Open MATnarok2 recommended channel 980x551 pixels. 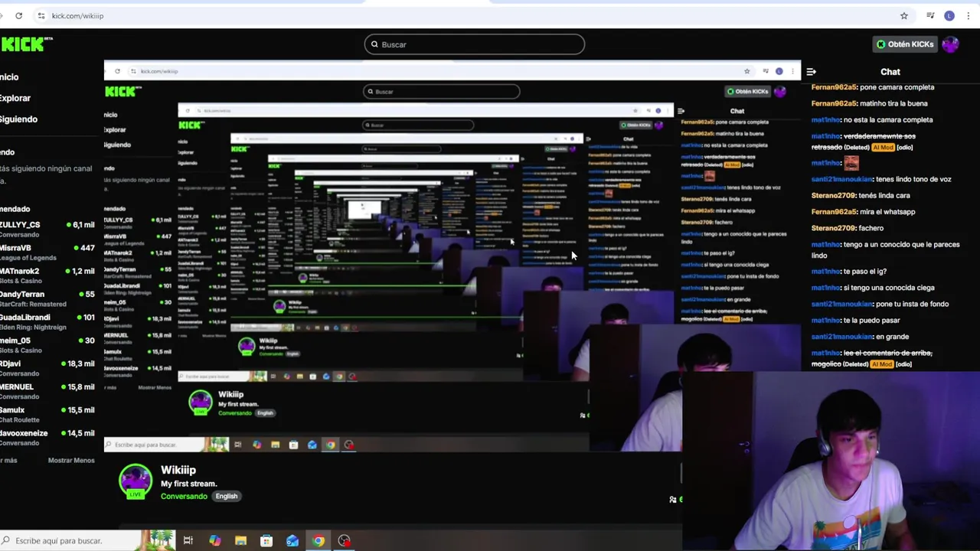[x=47, y=275]
